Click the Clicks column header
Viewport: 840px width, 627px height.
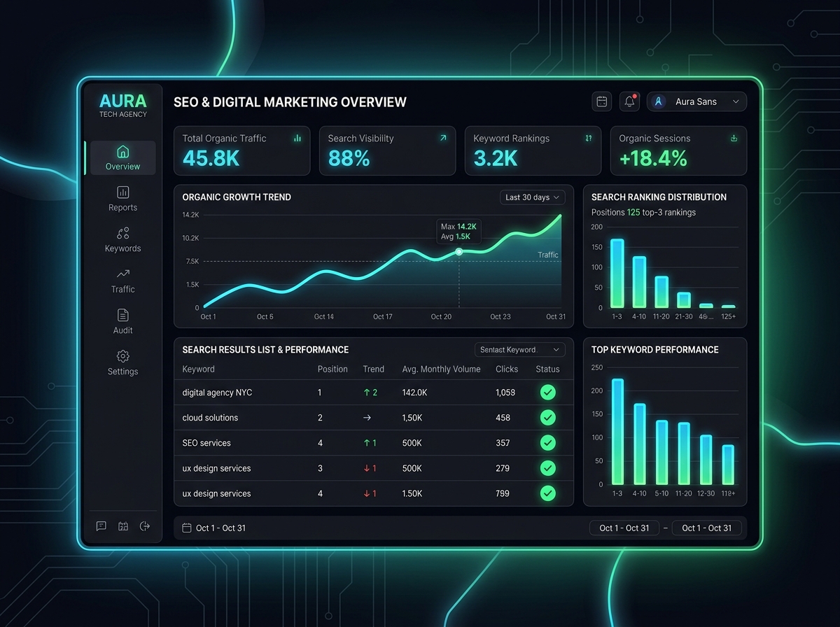tap(507, 369)
